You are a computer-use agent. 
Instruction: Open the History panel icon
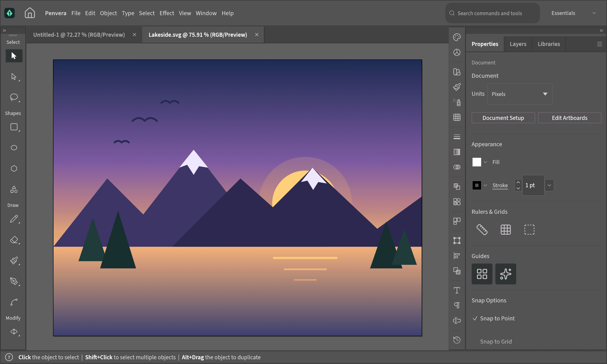457,340
